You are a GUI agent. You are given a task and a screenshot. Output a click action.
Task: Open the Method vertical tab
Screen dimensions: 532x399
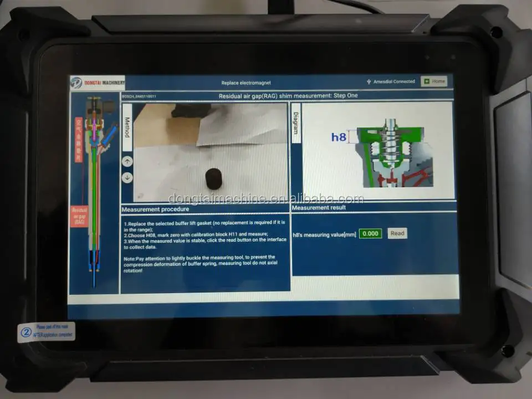click(x=127, y=127)
